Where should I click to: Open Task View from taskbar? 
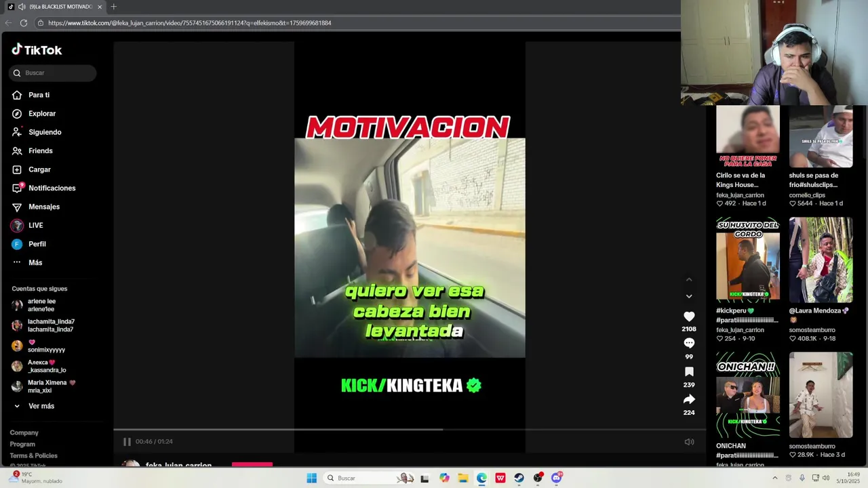[x=425, y=478]
